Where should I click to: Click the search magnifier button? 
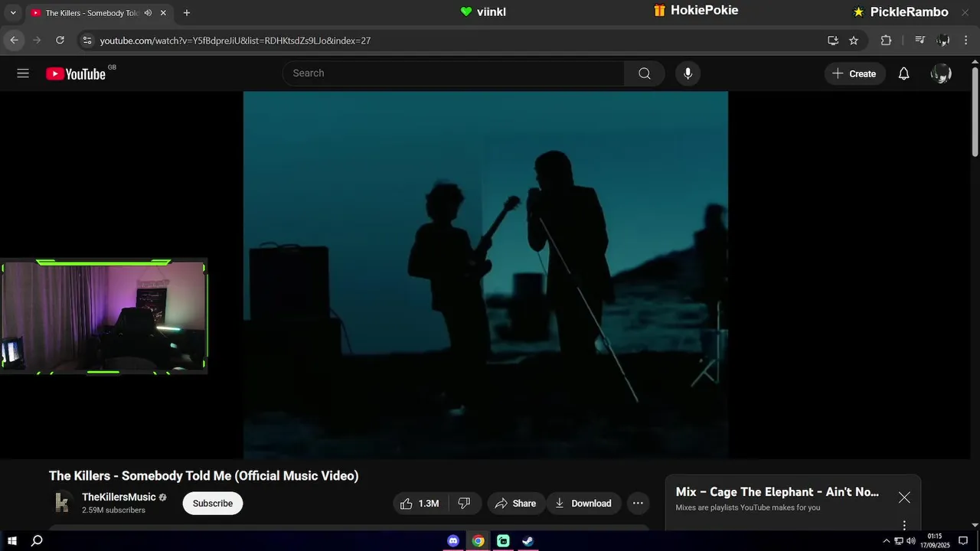pyautogui.click(x=645, y=73)
